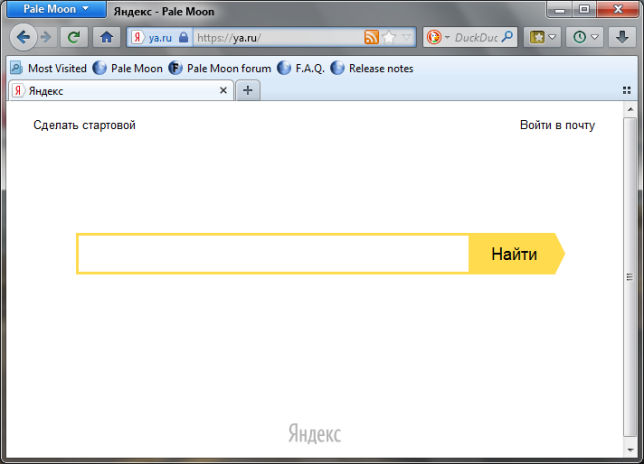This screenshot has width=644, height=464.
Task: Click the Сделать стартовой link
Action: pos(84,125)
